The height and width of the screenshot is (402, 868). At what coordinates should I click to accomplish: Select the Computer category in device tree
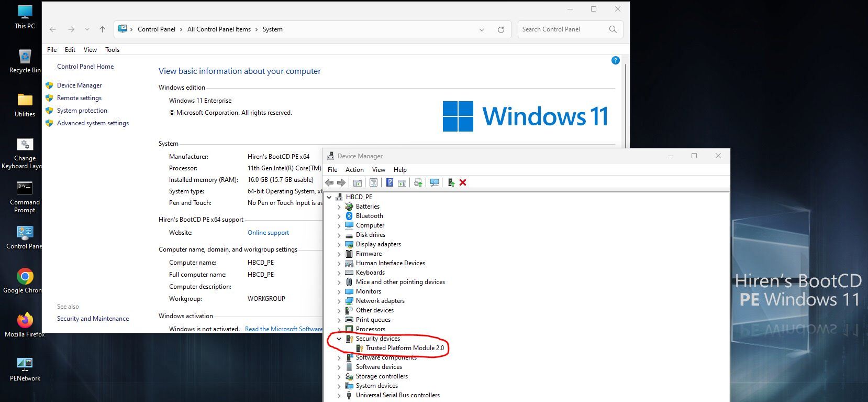pos(370,225)
